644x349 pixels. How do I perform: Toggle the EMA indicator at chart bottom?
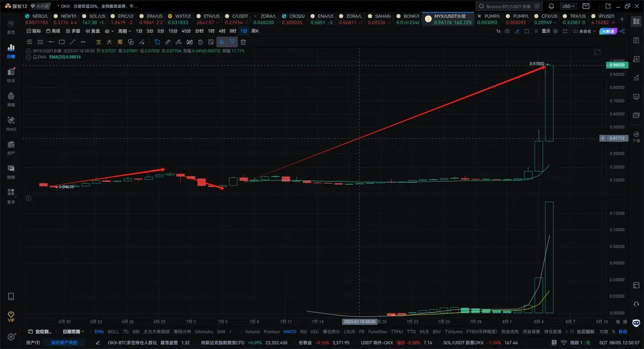coord(99,331)
